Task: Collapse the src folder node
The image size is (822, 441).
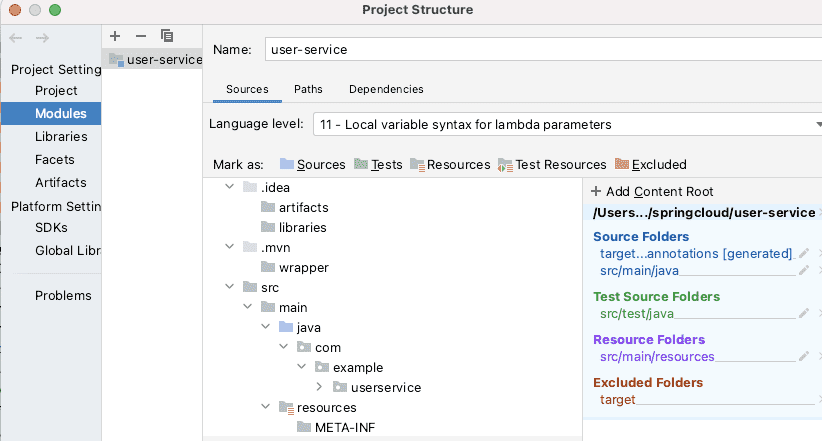Action: 230,287
